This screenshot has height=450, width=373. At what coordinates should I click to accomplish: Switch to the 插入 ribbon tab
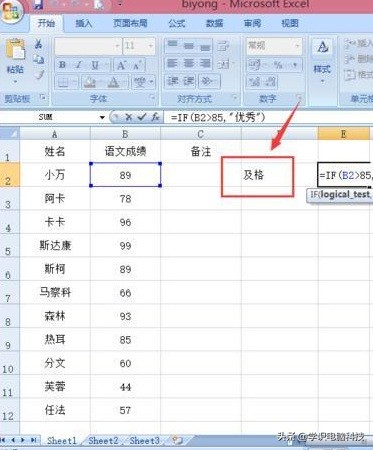click(x=84, y=23)
